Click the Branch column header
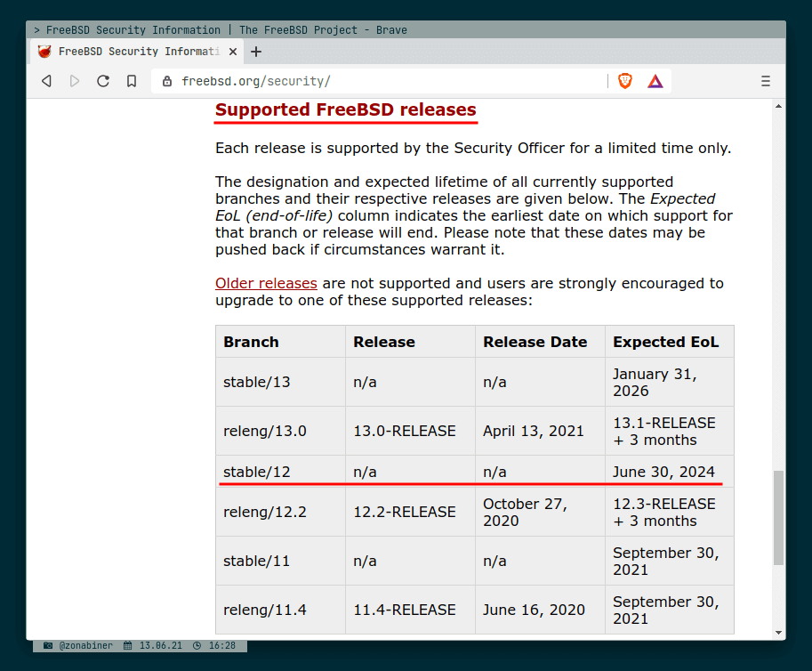Screen dimensions: 812x671 click(x=281, y=342)
